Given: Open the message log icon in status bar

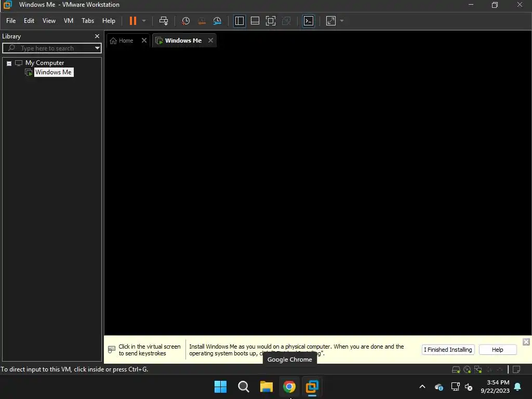Looking at the screenshot, I should [x=516, y=369].
